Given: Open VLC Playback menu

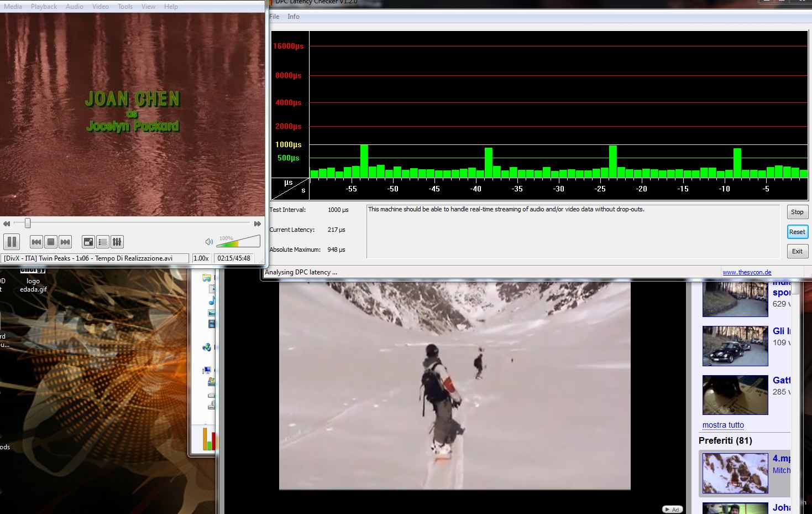Looking at the screenshot, I should pos(44,7).
